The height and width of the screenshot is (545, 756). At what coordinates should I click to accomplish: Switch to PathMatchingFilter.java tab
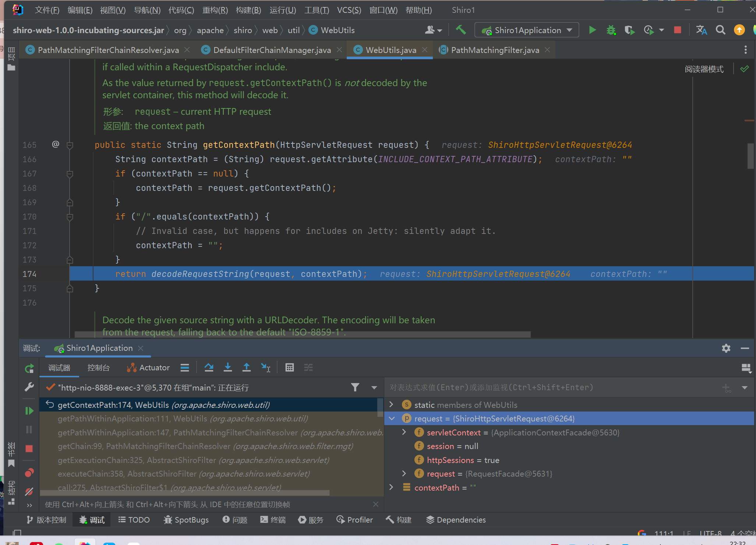pyautogui.click(x=495, y=50)
